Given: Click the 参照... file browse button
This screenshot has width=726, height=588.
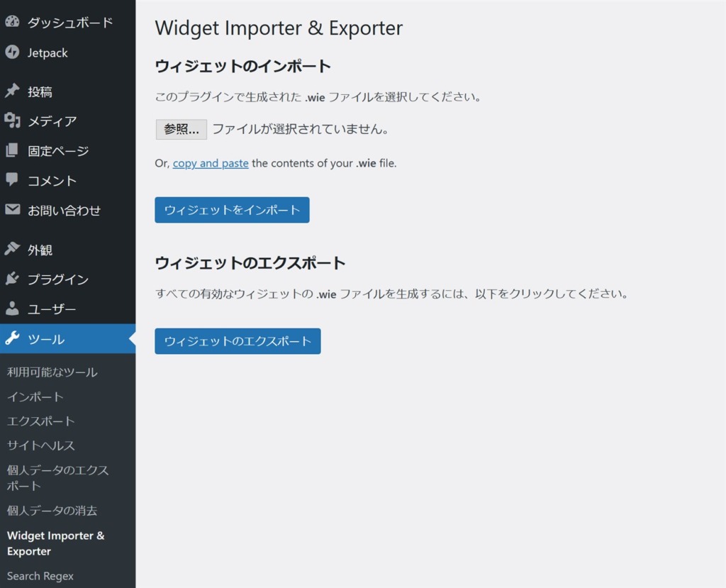Looking at the screenshot, I should coord(181,129).
